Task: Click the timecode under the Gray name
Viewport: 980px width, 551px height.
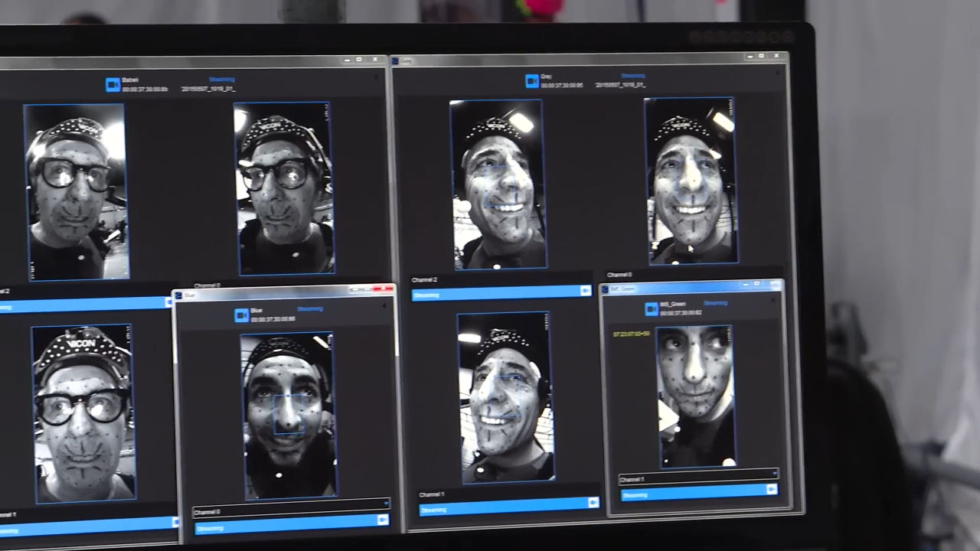Action: coord(562,86)
